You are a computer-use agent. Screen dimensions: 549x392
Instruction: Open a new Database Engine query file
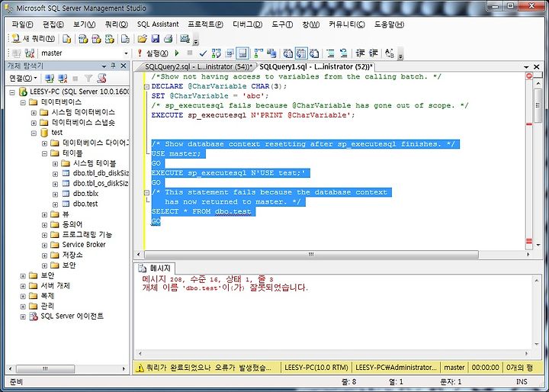(66, 39)
